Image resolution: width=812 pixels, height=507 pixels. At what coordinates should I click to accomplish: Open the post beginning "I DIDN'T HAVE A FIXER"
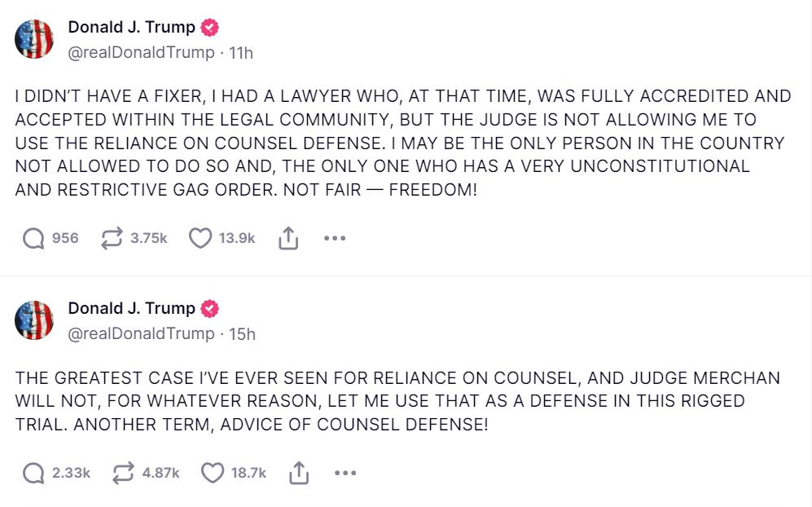(x=399, y=143)
